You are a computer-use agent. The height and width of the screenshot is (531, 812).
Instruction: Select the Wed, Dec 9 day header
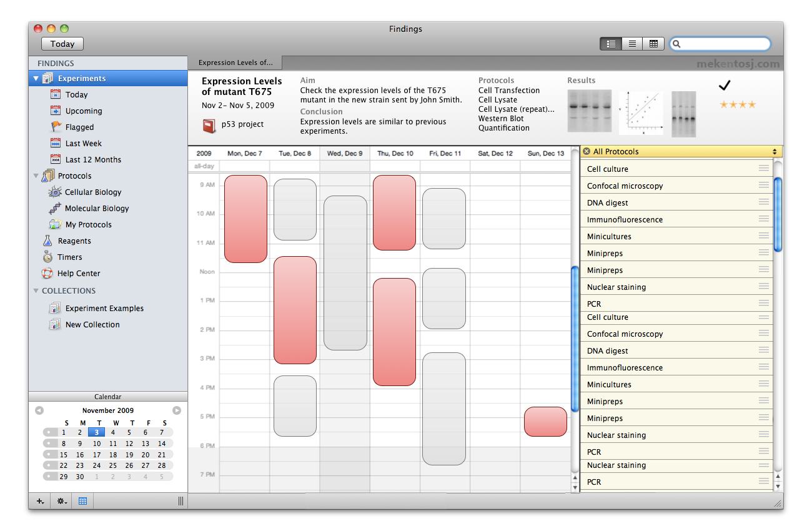345,153
